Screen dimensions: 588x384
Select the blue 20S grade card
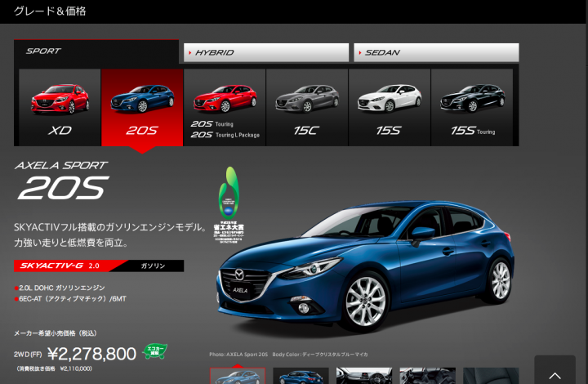coord(142,107)
